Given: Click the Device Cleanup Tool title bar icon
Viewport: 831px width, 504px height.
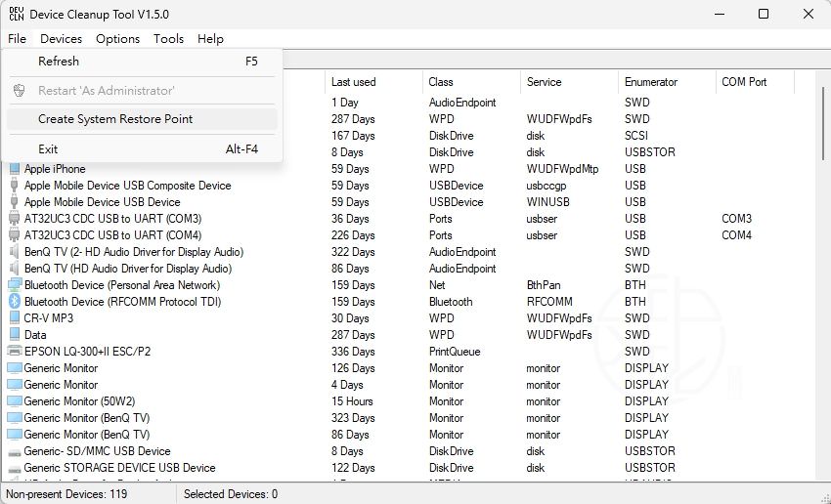Looking at the screenshot, I should 14,14.
